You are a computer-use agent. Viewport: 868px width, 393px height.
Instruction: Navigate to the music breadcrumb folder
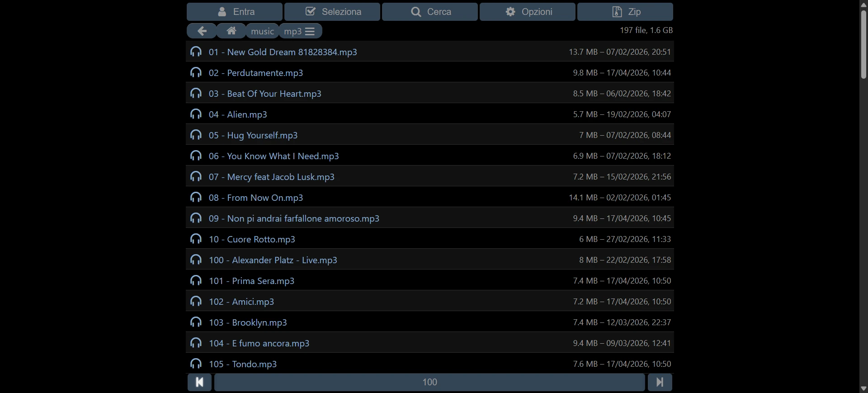coord(262,31)
